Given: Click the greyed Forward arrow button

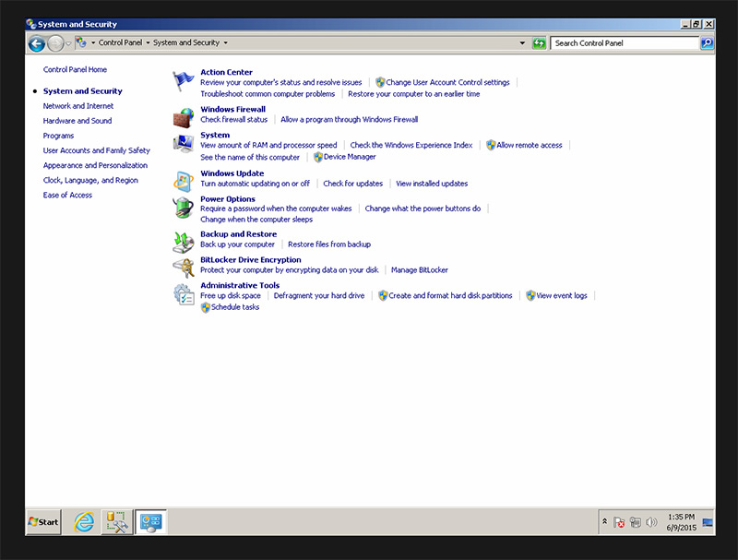Looking at the screenshot, I should point(55,43).
